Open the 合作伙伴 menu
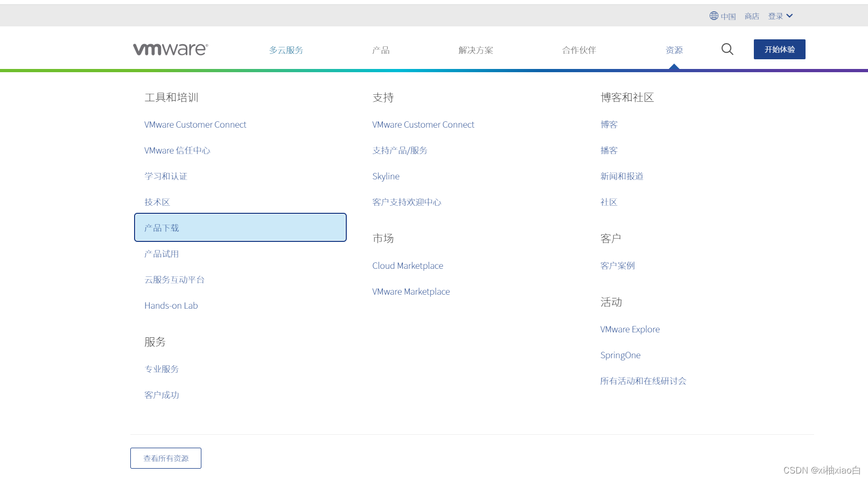868x480 pixels. coord(579,50)
